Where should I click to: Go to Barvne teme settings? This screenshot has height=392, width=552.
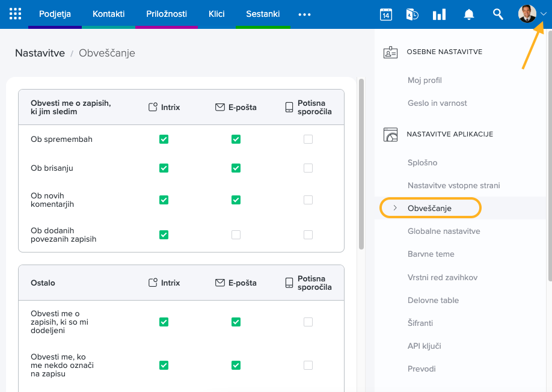click(431, 254)
